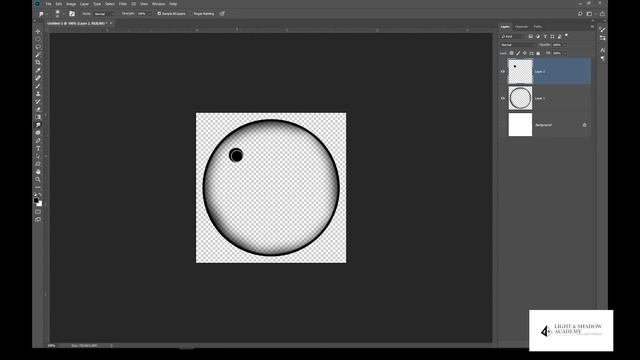Viewport: 640px width, 360px height.
Task: Show Background layer visibility
Action: point(503,125)
